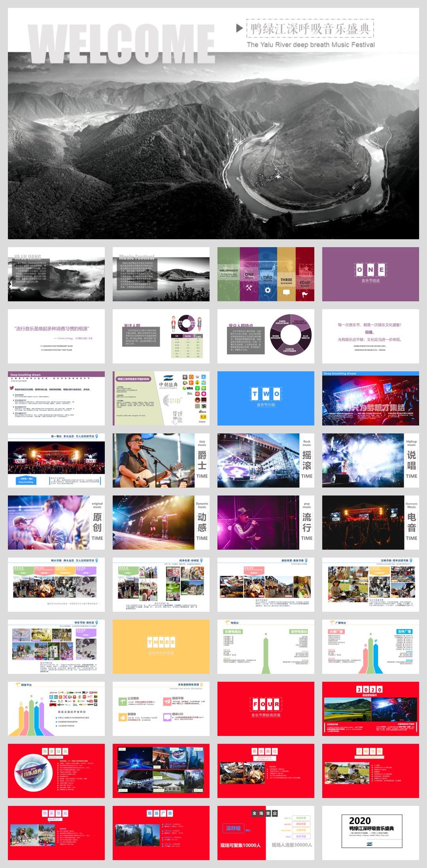Open the purple ONE 音乐节综述 section slide

[x=370, y=274]
